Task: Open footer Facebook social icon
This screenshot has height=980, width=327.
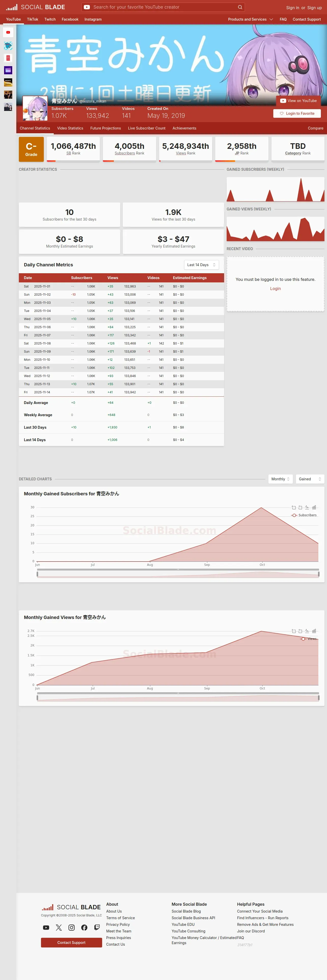Action: click(84, 928)
